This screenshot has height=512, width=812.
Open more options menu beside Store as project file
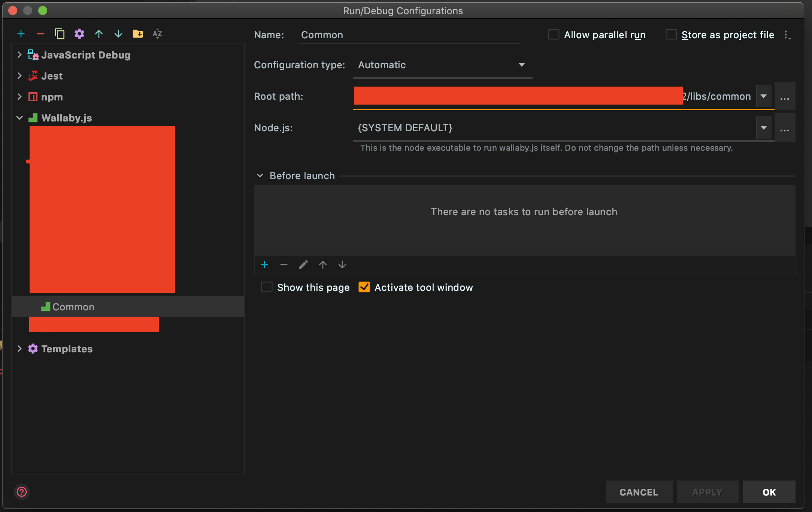pos(787,35)
